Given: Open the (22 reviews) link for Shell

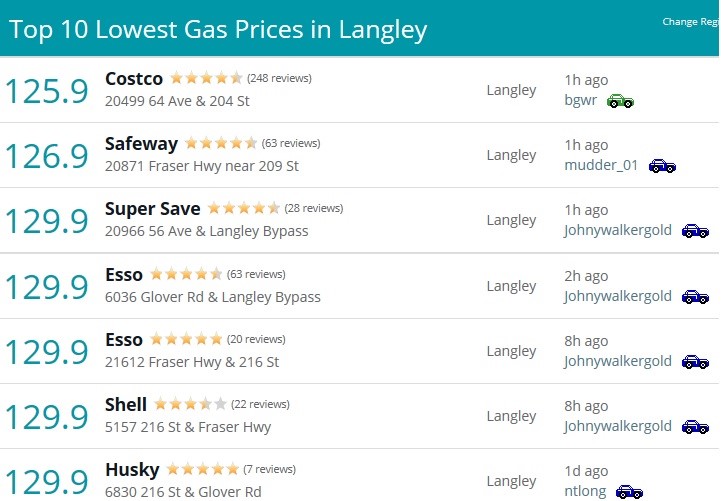Looking at the screenshot, I should [260, 404].
